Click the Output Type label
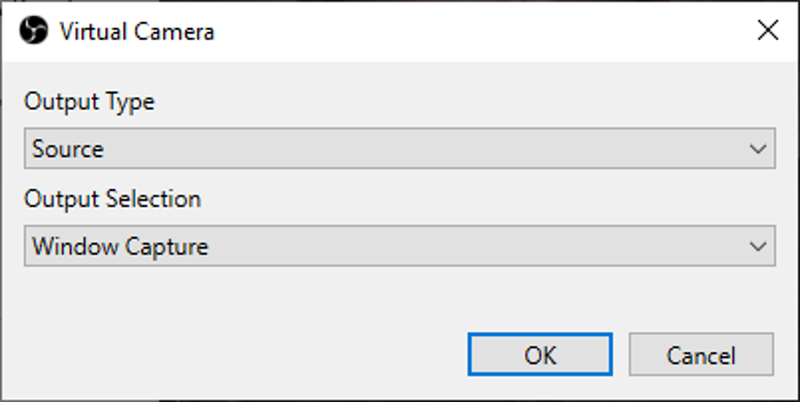800x402 pixels. [x=89, y=102]
